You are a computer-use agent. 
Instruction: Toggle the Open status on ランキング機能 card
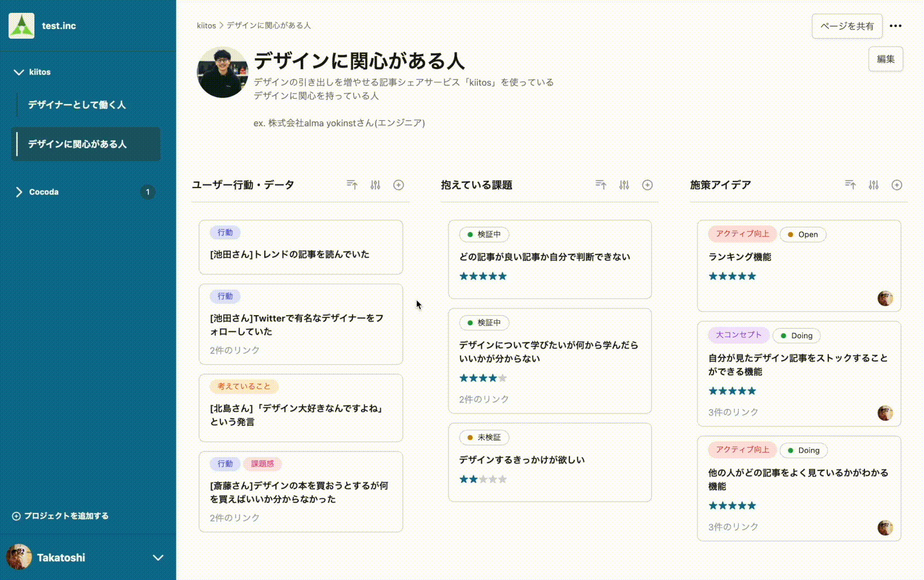[803, 234]
